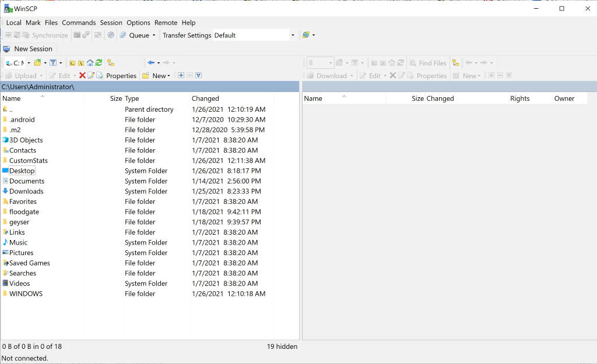Open terminal console icon
The image size is (597, 364).
point(77,35)
